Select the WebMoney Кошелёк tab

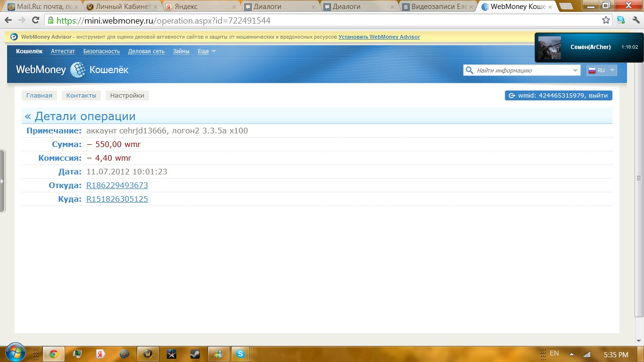click(517, 7)
